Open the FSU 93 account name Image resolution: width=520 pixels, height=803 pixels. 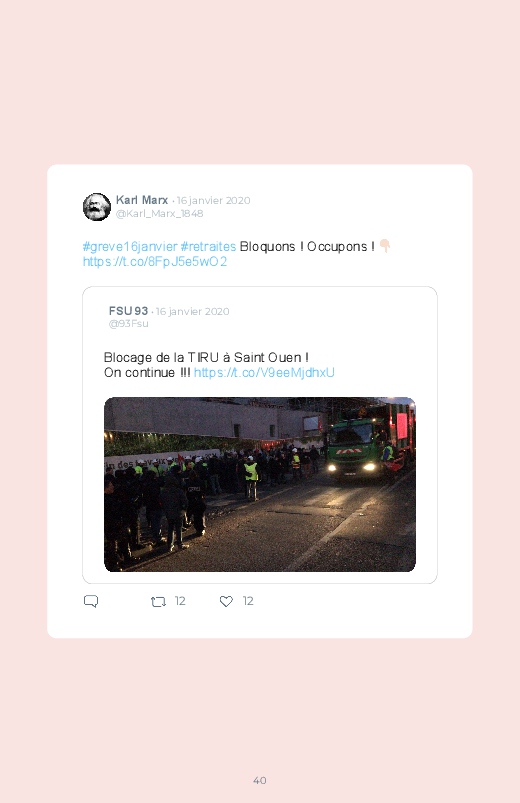click(x=128, y=311)
